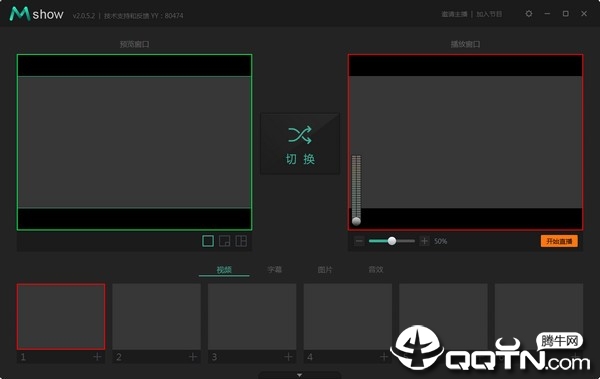
Task: Select split-screen layout icon
Action: pyautogui.click(x=241, y=241)
